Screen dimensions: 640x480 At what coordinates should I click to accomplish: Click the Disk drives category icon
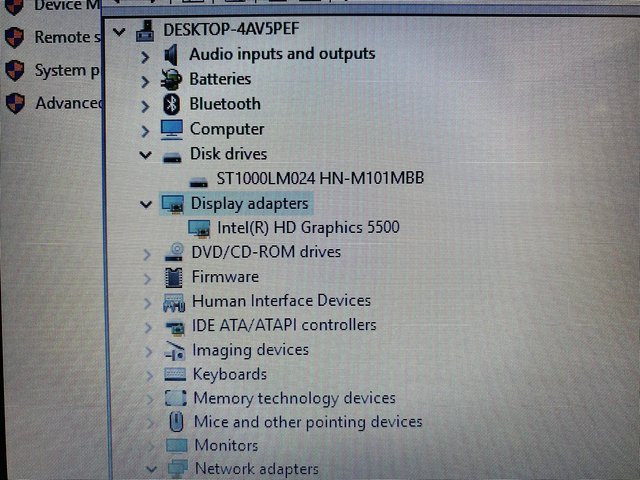(172, 157)
